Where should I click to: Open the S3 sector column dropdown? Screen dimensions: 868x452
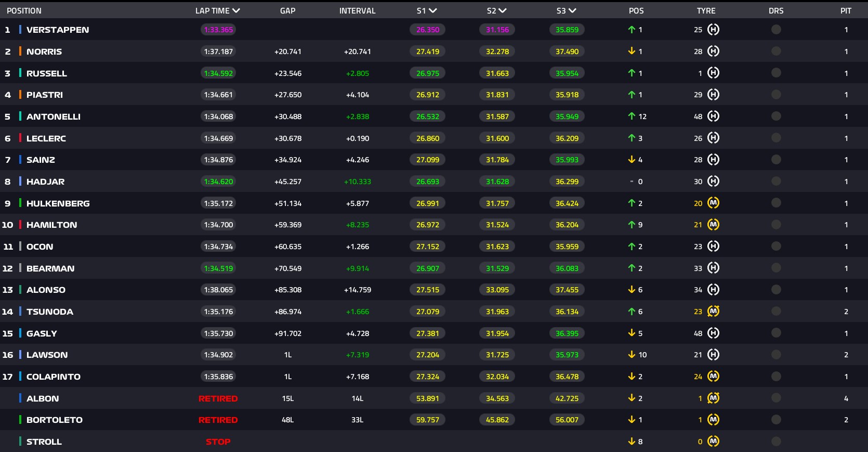click(x=572, y=11)
